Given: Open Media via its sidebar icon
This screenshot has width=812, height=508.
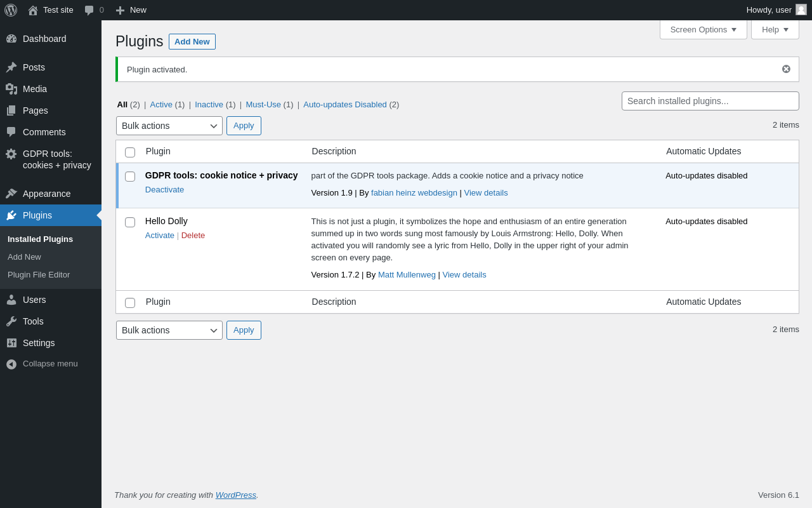Looking at the screenshot, I should coord(11,89).
